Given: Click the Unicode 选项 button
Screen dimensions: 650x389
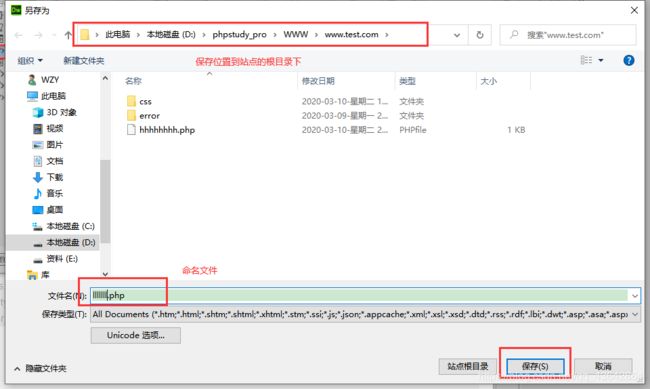Looking at the screenshot, I should point(136,335).
